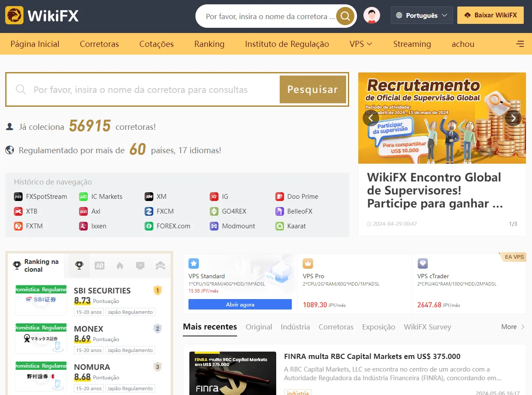Screen dimensions: 532x395
Task: Open WikiFX Encontro Global de Supervisores headline
Action: pos(435,190)
